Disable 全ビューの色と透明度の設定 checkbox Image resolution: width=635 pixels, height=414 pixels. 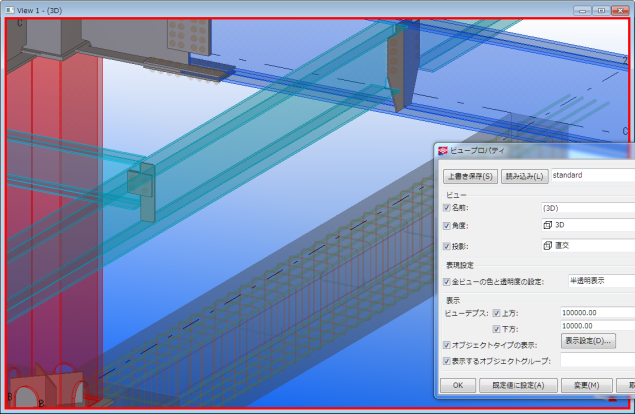point(447,282)
